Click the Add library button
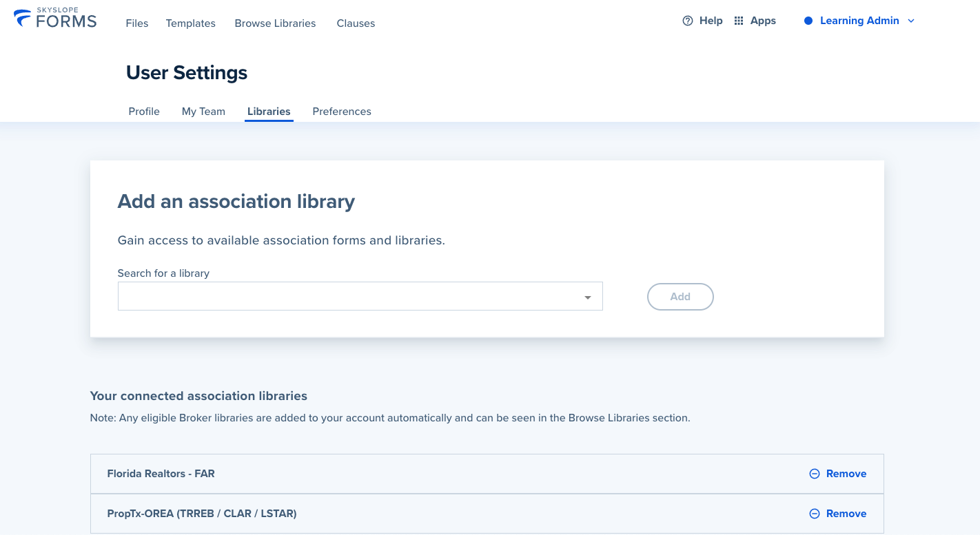Viewport: 980px width, 535px height. pyautogui.click(x=680, y=297)
